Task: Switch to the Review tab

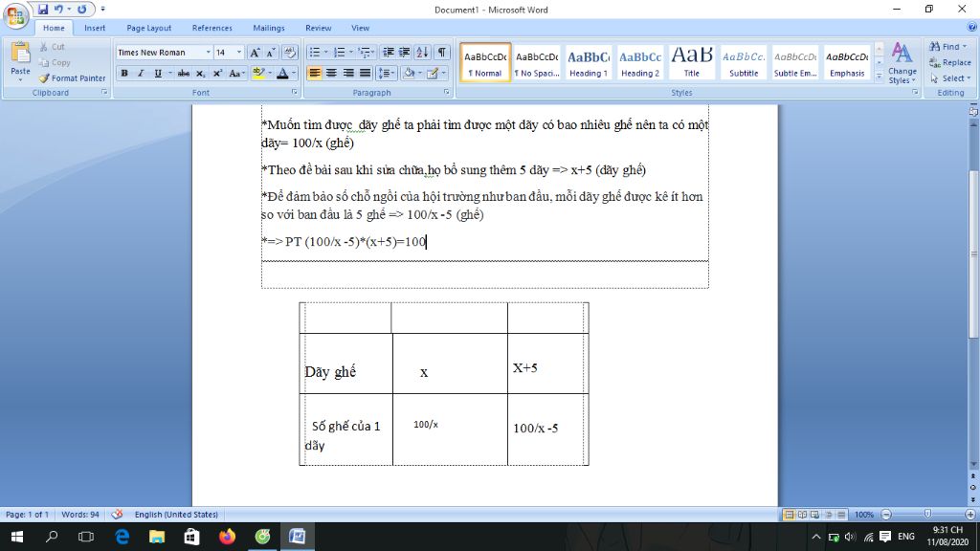Action: click(x=318, y=28)
